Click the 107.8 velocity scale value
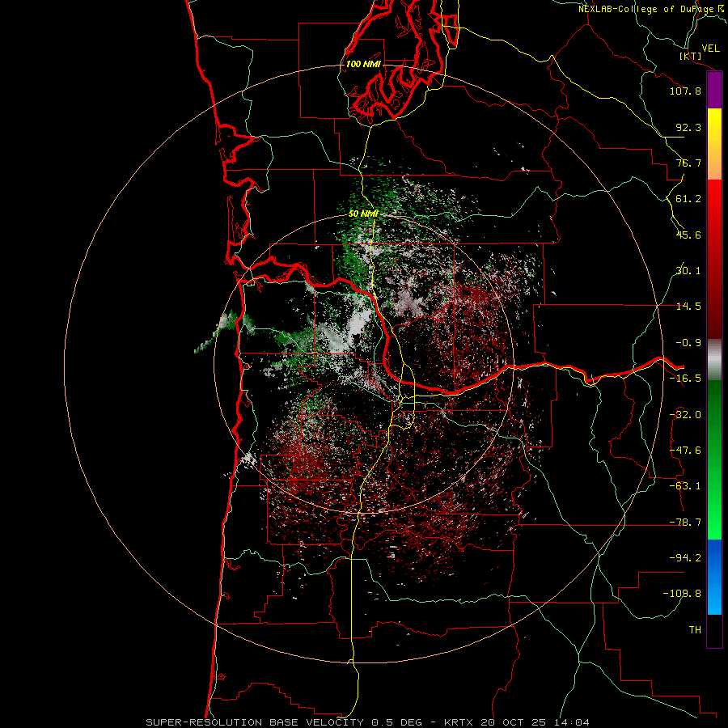Image resolution: width=728 pixels, height=728 pixels. pos(685,91)
